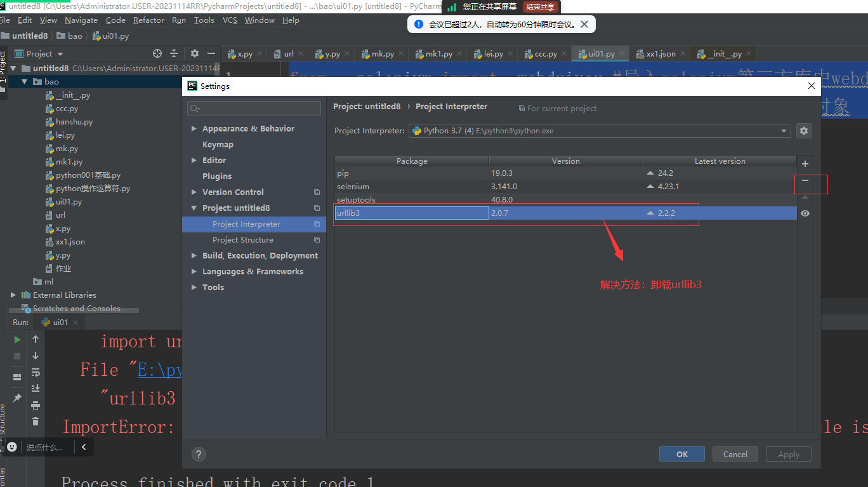Click the settings search field

click(254, 109)
